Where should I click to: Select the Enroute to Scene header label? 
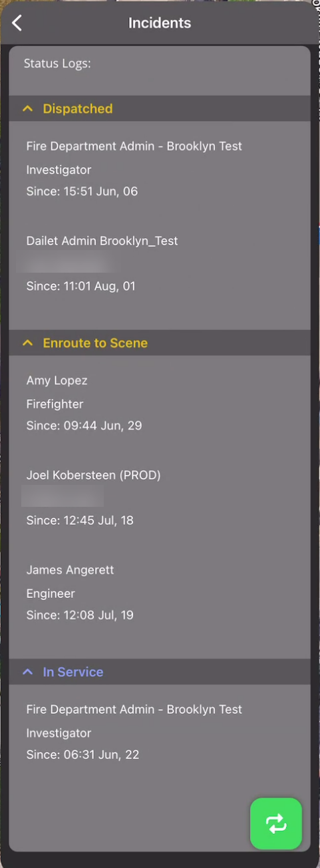coord(95,343)
